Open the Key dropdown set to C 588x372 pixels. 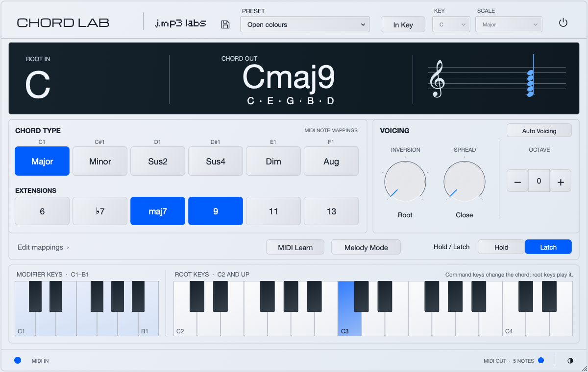(x=451, y=24)
